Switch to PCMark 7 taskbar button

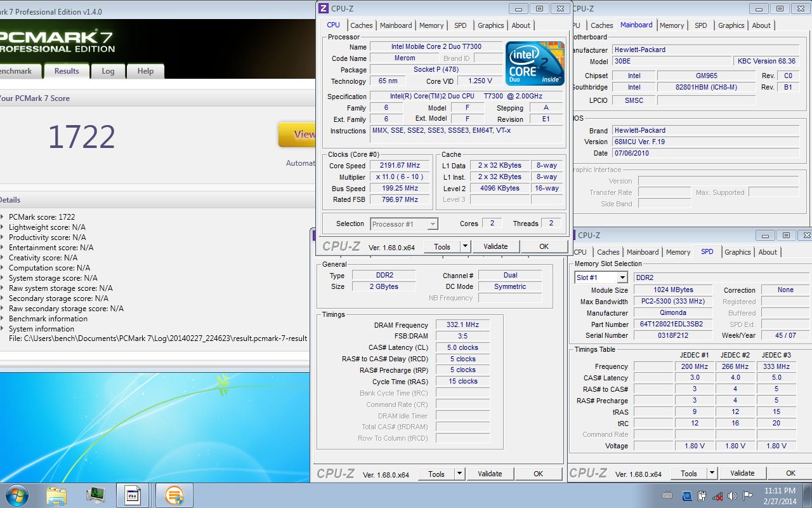[x=174, y=495]
